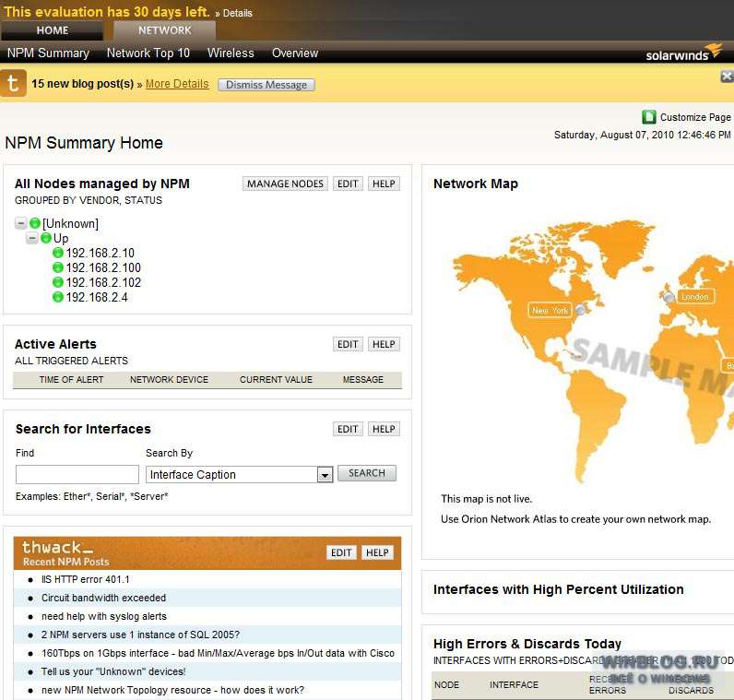Click the NODE column header
Screen dimensions: 734x700
click(446, 684)
